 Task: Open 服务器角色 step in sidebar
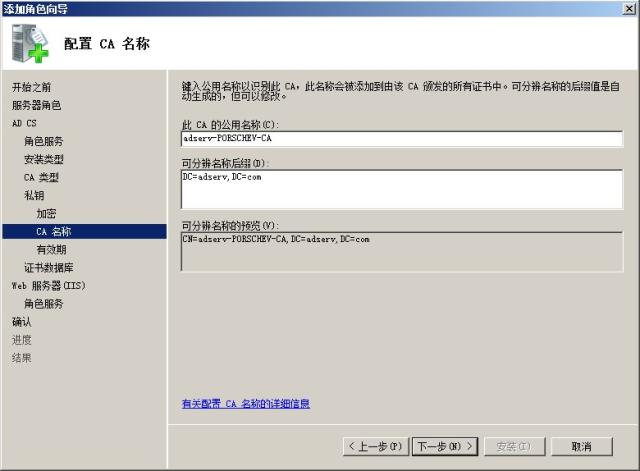pos(36,105)
